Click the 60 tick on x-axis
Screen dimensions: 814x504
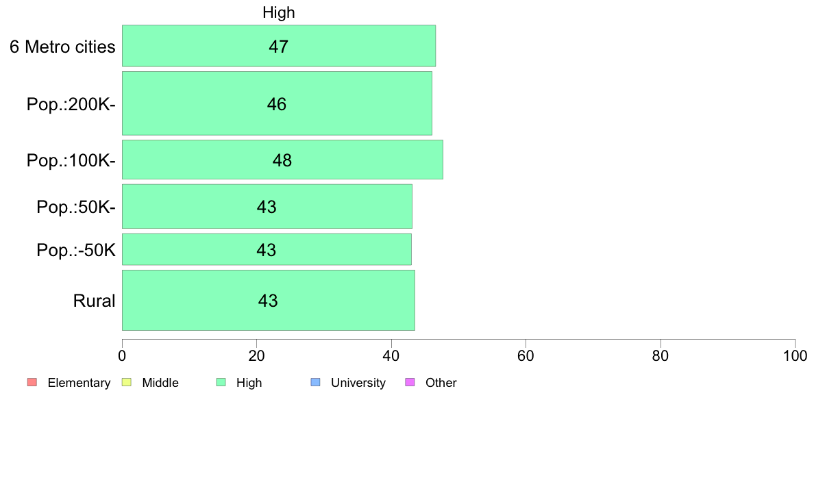click(x=526, y=356)
